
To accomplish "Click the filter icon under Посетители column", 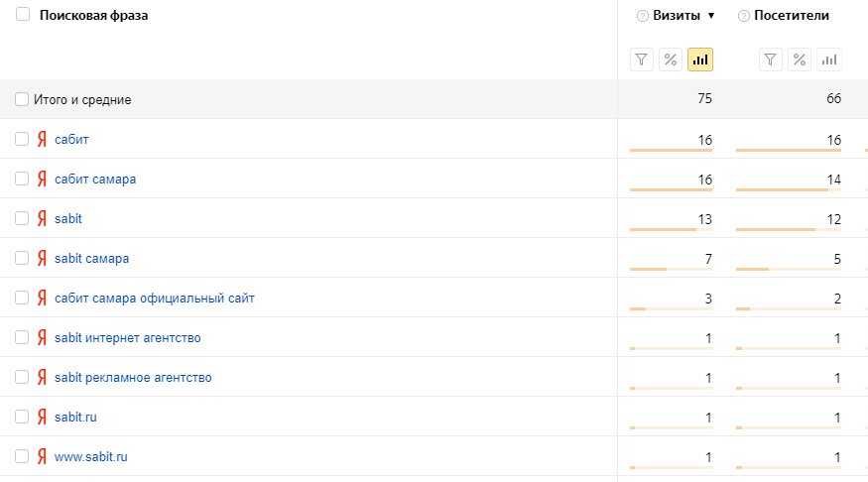I will 771,60.
